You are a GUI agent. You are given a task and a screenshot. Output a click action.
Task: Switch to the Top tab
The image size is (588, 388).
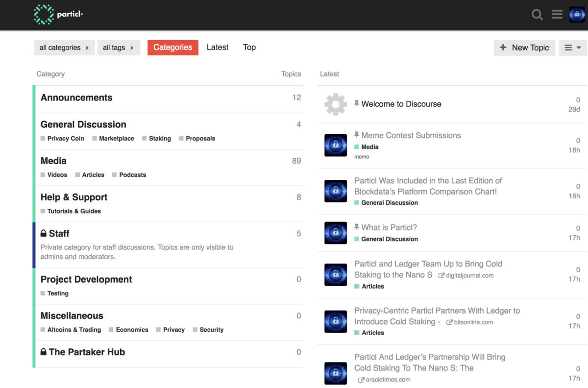tap(249, 48)
